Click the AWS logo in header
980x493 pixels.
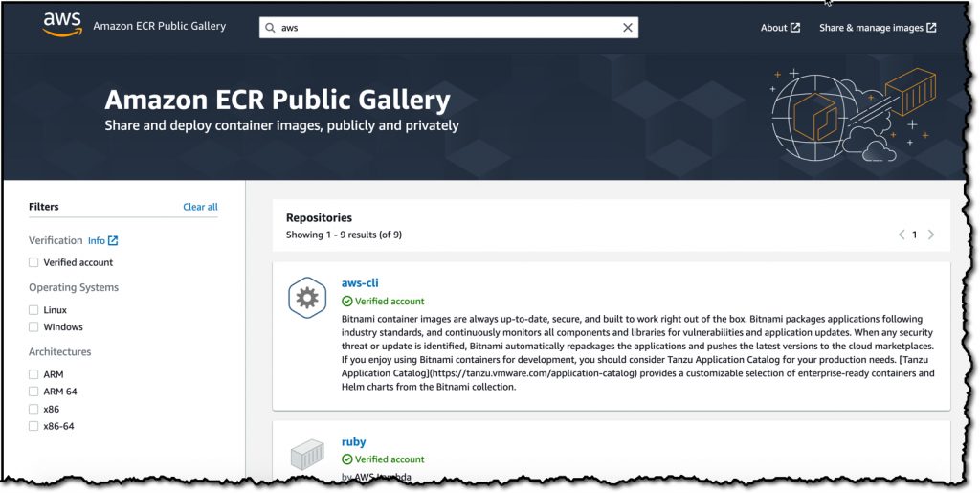[x=62, y=26]
